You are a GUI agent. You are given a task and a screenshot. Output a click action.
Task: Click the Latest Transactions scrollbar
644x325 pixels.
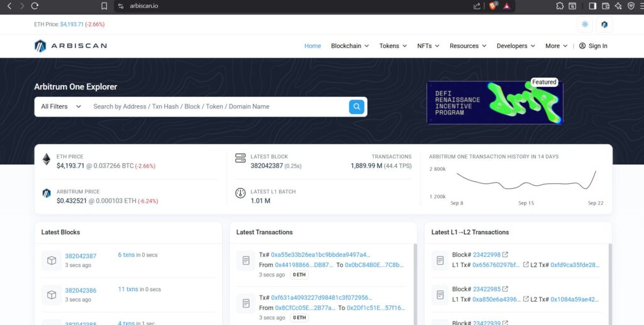tap(414, 283)
